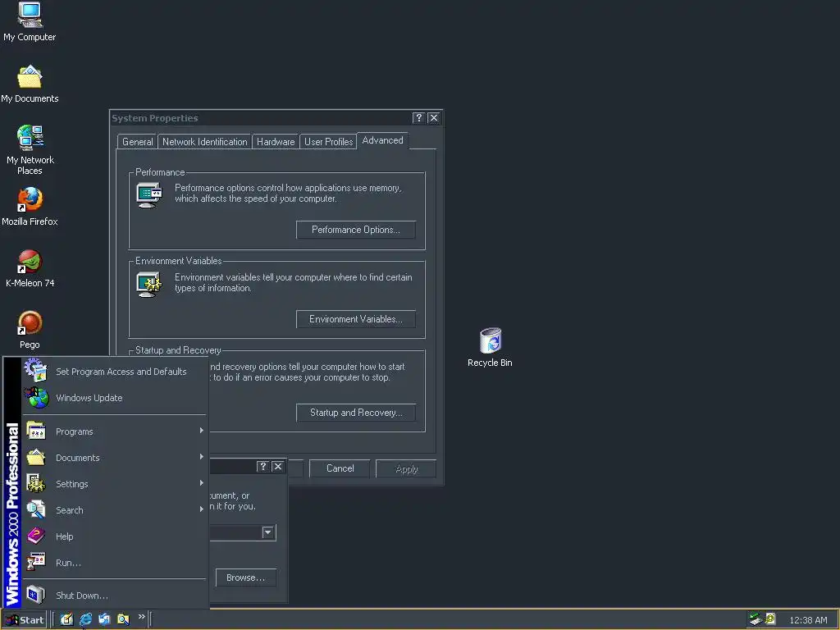
Task: Click the Start button
Action: [x=25, y=620]
